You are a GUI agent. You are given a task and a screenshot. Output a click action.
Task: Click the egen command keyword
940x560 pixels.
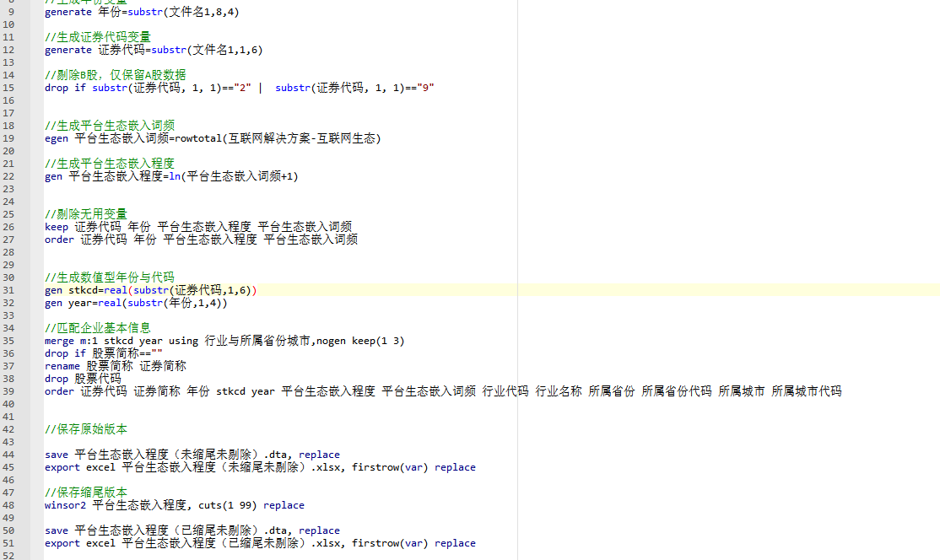(57, 138)
